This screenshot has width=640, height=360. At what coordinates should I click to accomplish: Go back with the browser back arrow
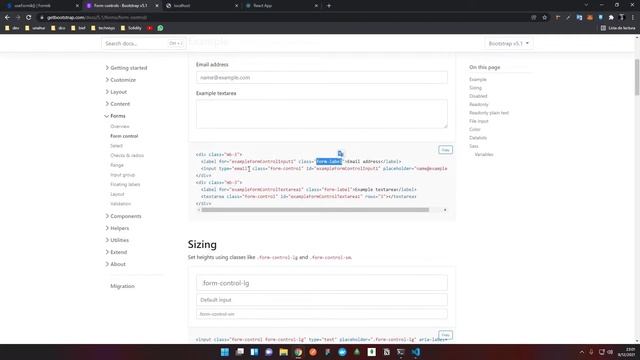coord(7,18)
